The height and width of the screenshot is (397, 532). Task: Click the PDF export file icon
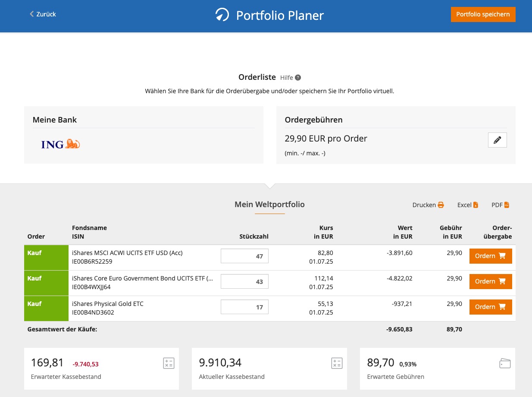coord(507,205)
